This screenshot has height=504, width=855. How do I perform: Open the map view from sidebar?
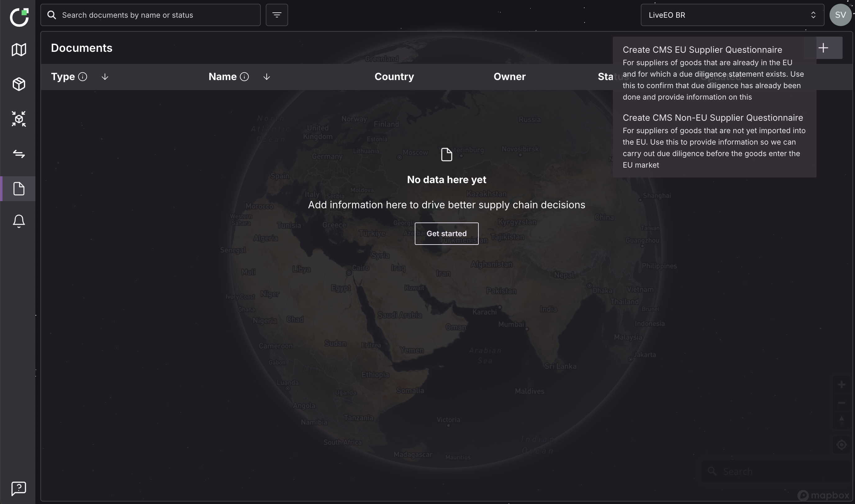point(19,50)
